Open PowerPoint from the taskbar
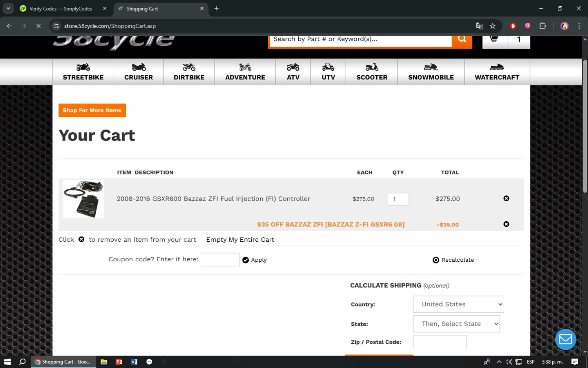 pos(119,362)
